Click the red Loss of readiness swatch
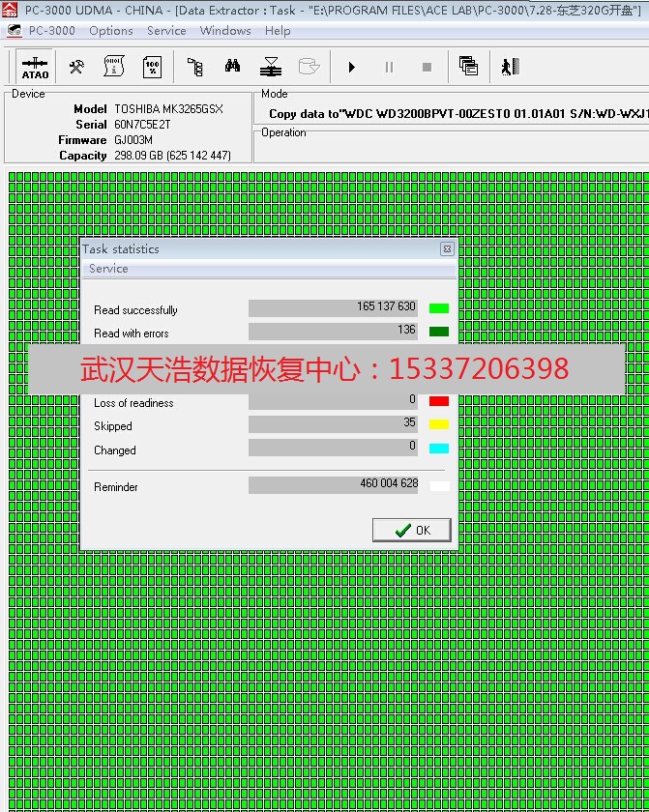The image size is (649, 812). coord(439,401)
